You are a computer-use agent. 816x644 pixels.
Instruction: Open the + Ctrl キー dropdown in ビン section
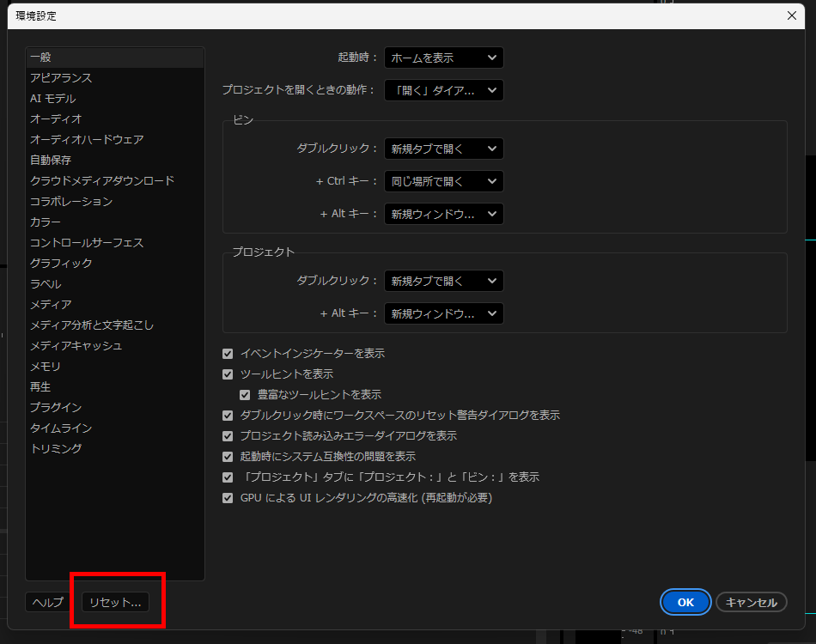(443, 181)
